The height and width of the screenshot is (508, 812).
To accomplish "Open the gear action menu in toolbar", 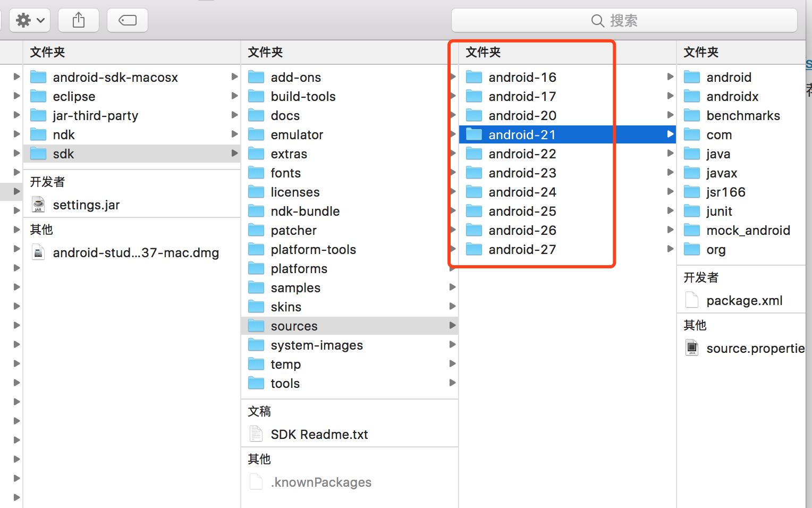I will pyautogui.click(x=30, y=21).
